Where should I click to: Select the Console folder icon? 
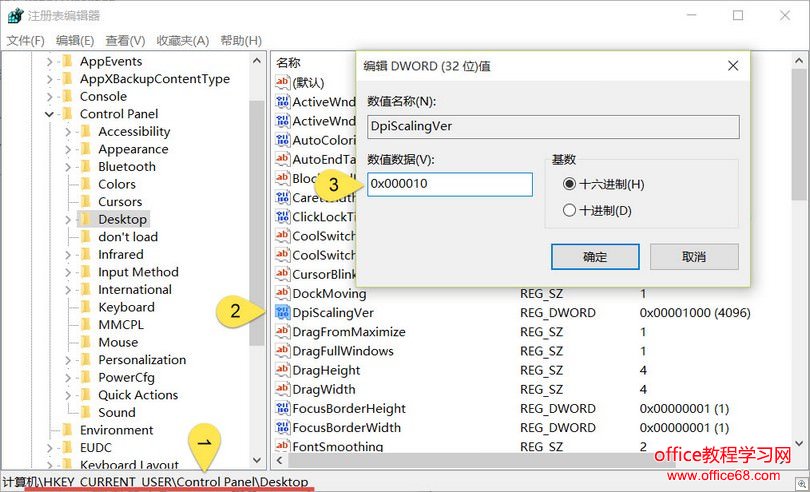click(x=67, y=97)
